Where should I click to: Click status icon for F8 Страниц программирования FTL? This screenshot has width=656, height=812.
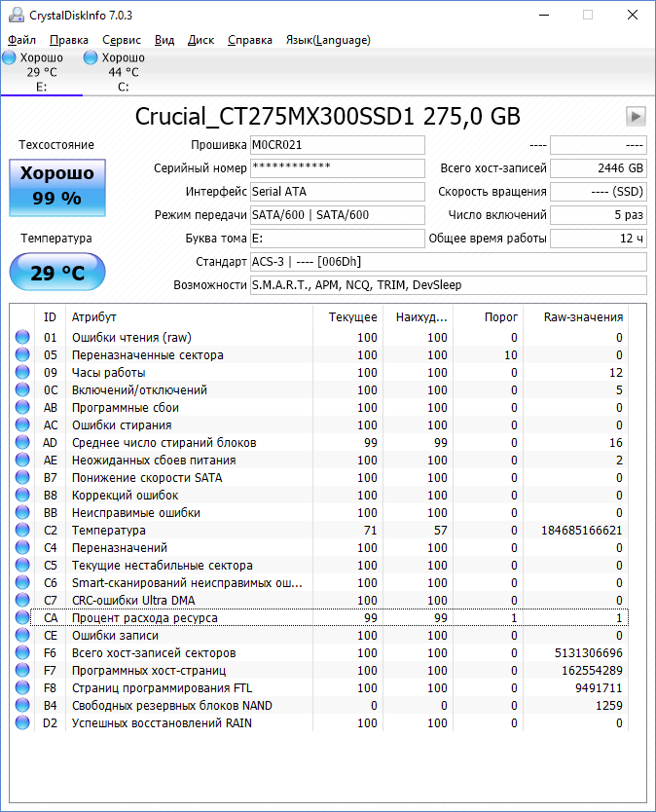click(22, 687)
